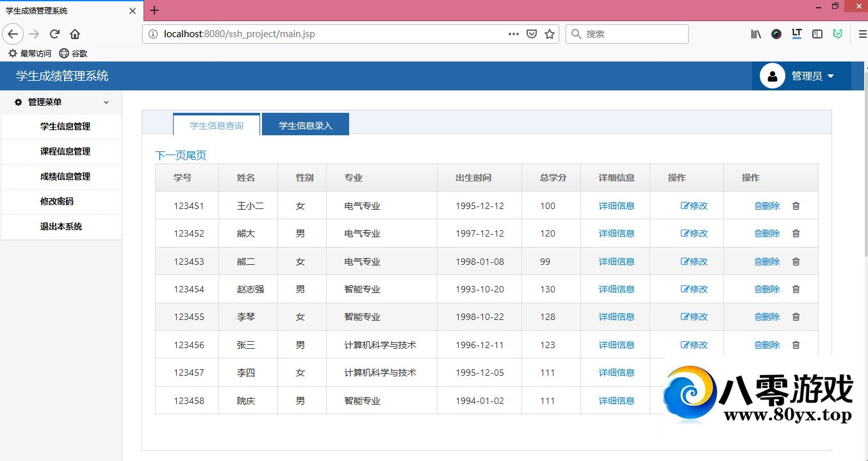Click the birth date cell 1994-01-02
This screenshot has width=868, height=461.
(x=480, y=401)
